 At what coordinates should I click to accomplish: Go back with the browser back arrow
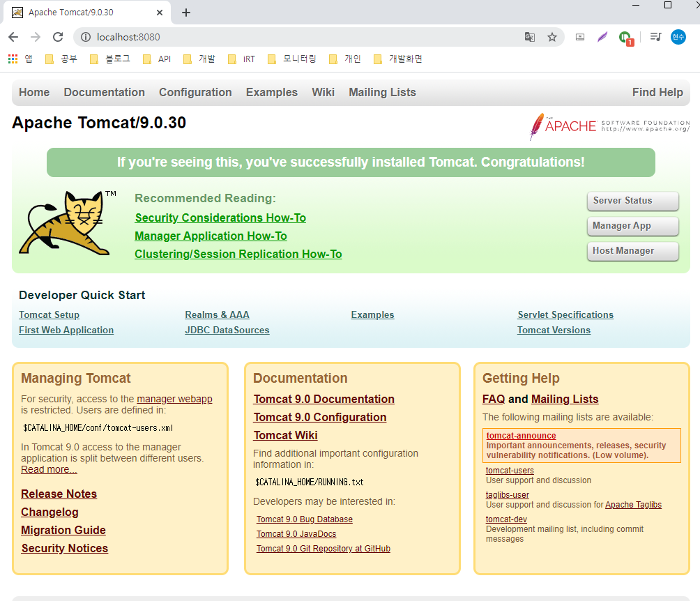(13, 37)
